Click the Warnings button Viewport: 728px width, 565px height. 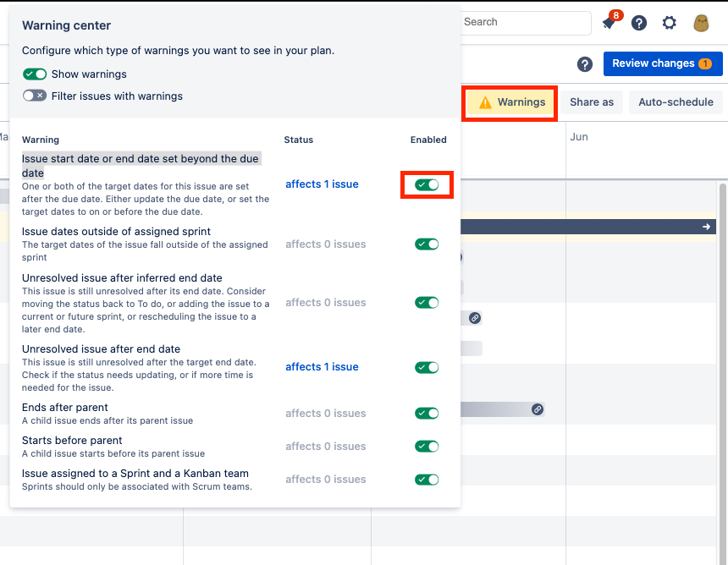[x=510, y=102]
